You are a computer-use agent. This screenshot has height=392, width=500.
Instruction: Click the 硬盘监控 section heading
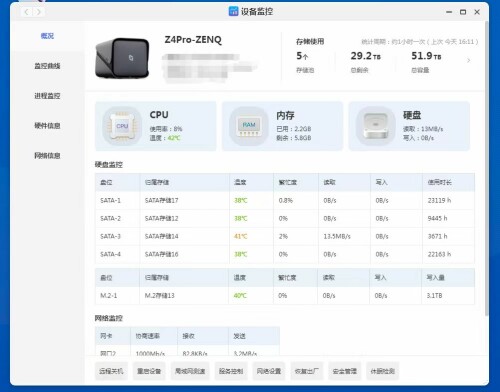[x=109, y=165]
